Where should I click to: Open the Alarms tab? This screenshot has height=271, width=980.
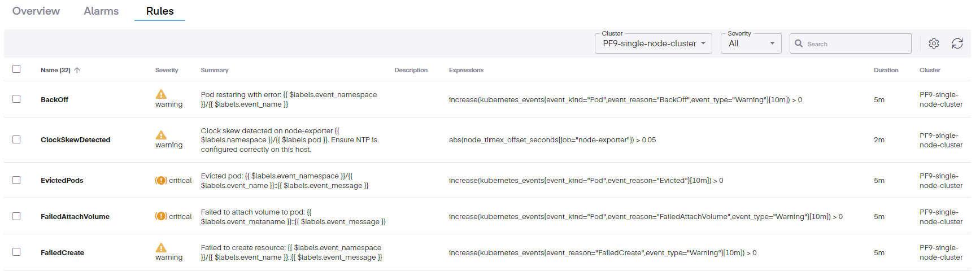(x=101, y=11)
